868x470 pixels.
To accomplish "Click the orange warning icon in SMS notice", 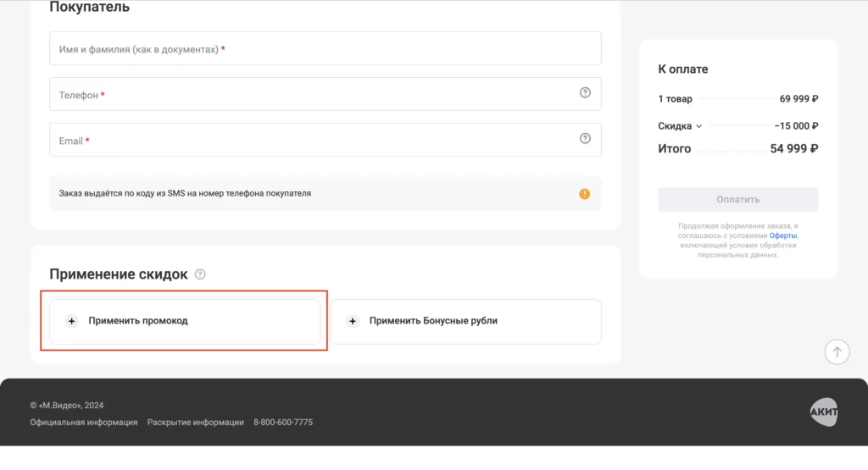I will [585, 194].
